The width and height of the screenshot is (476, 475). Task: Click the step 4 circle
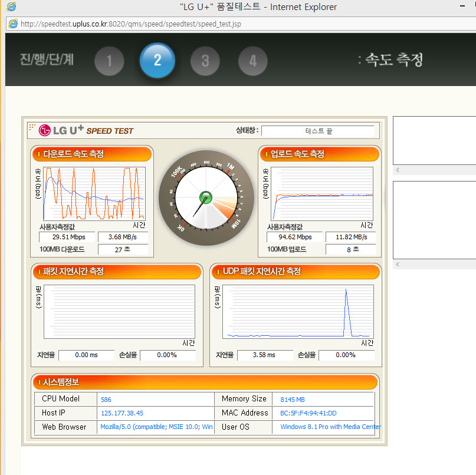point(253,61)
